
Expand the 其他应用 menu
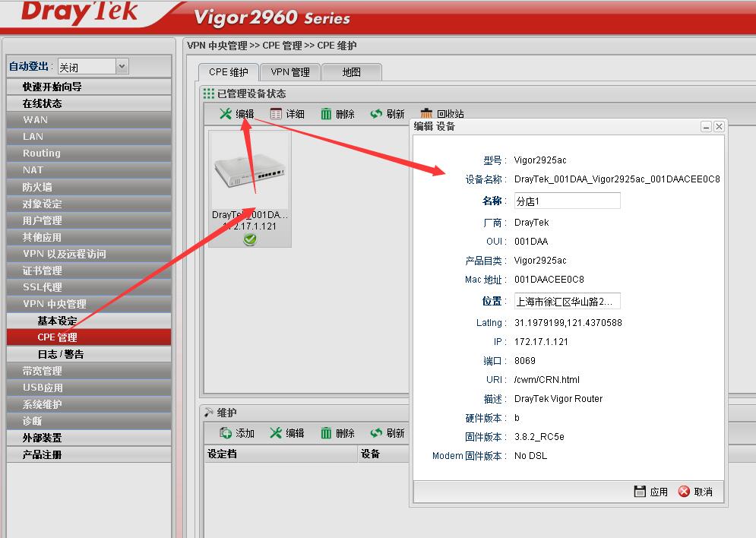[89, 237]
